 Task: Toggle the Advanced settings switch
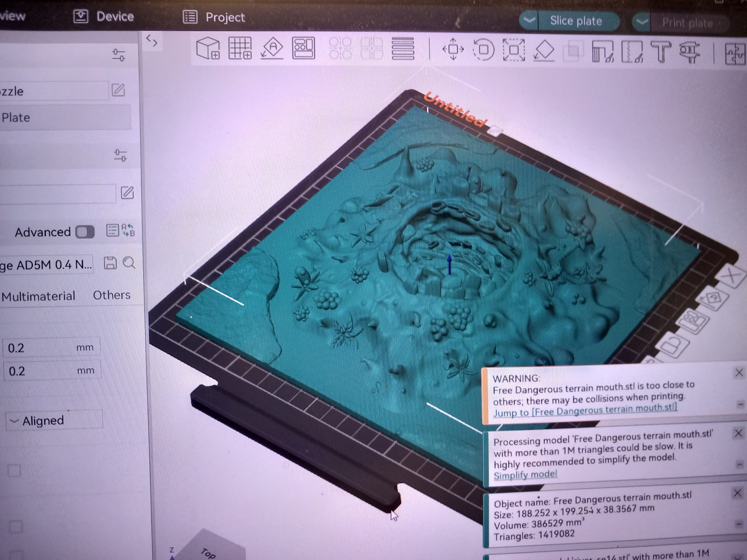coord(85,232)
